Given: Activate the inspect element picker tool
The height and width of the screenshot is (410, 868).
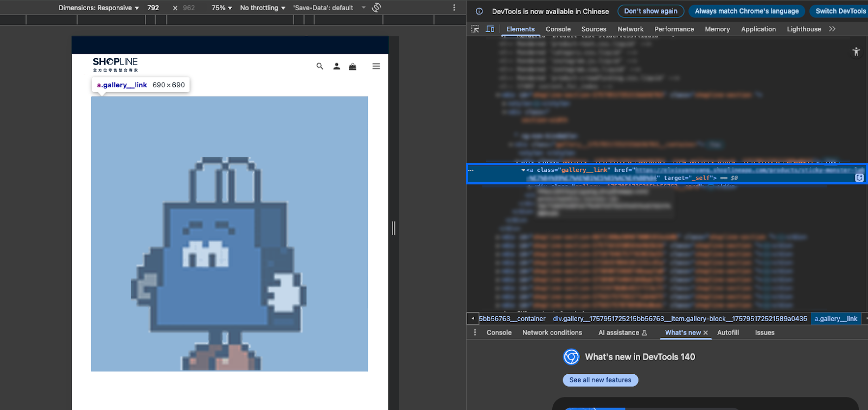Looking at the screenshot, I should [x=475, y=29].
